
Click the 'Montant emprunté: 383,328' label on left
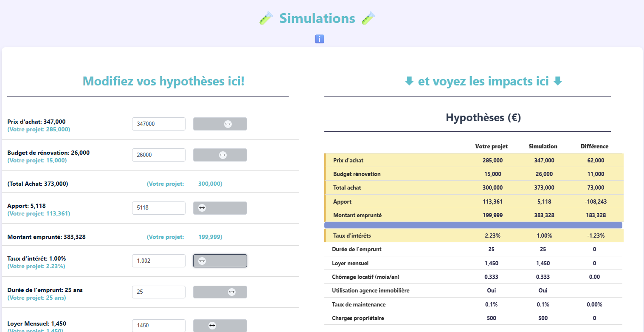click(46, 237)
